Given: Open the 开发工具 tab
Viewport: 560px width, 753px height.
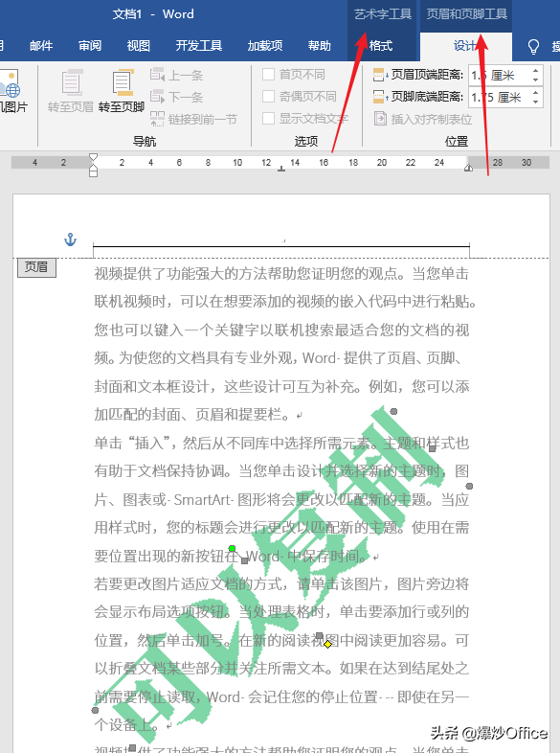Looking at the screenshot, I should click(x=199, y=46).
